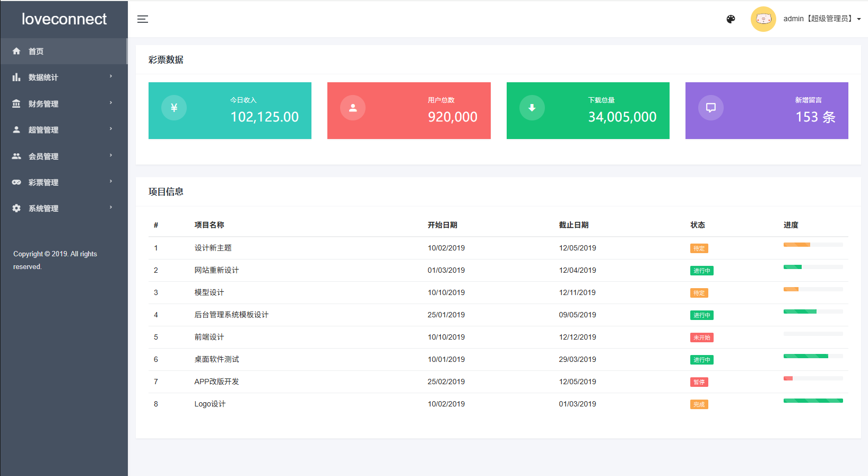Expand the 超管管理 submenu arrow
This screenshot has height=476, width=868.
click(x=111, y=129)
